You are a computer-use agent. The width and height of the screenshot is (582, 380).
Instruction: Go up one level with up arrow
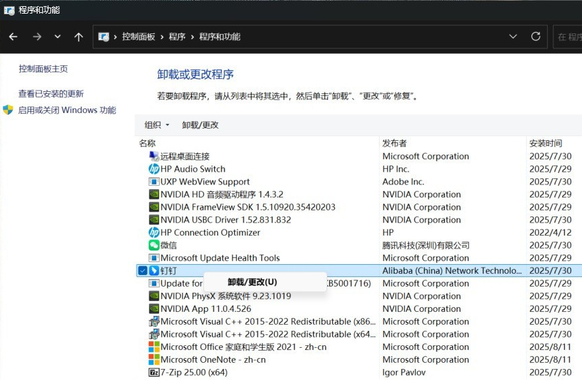78,37
